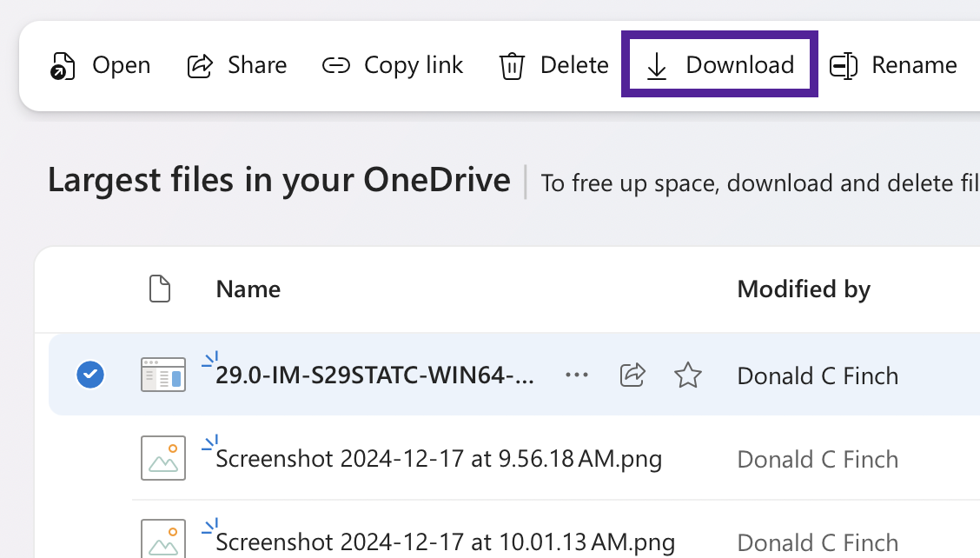
Task: Click application icon for 29.0-IM-S29STATC-WIN64 file
Action: tap(163, 375)
